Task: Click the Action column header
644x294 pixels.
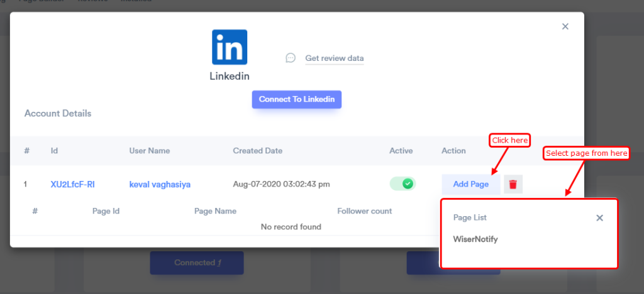Action: pos(453,151)
